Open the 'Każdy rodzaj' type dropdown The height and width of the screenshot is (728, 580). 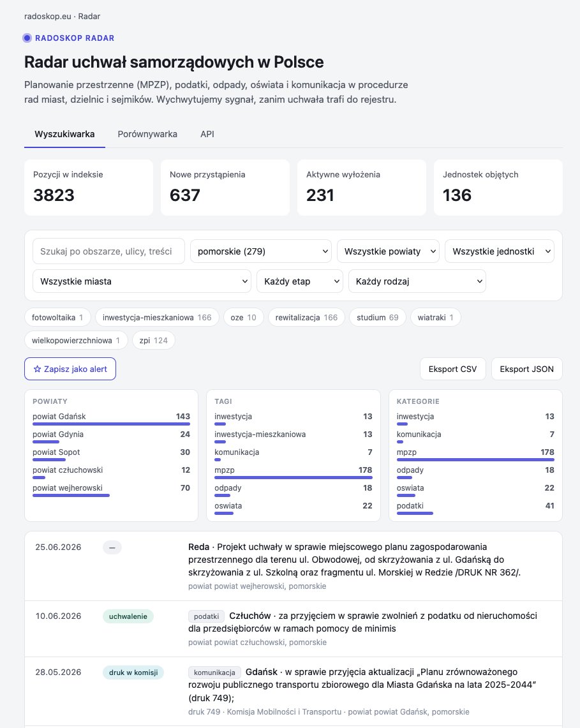click(x=417, y=281)
